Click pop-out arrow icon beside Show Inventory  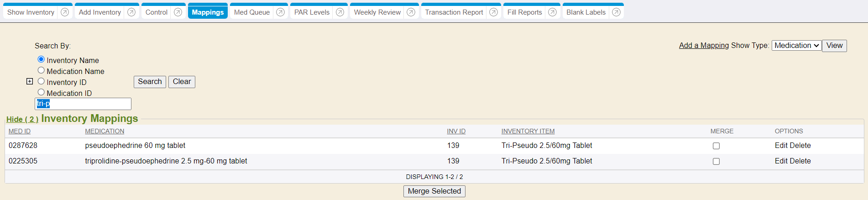65,12
